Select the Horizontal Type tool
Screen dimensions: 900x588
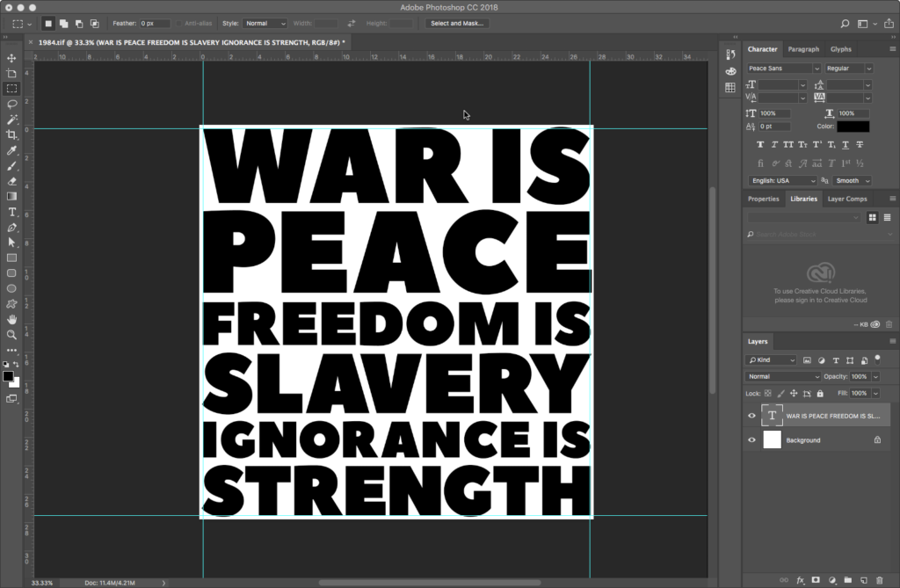tap(12, 212)
